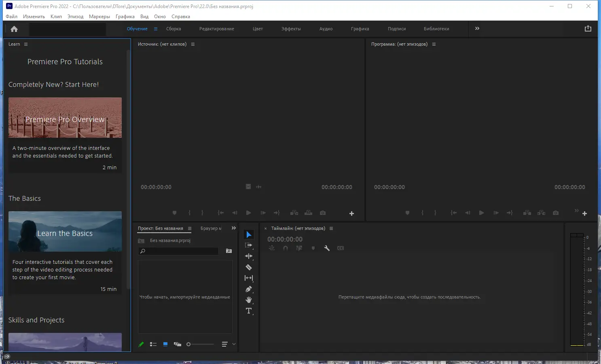Switch to the Цвет workspace tab
Viewport: 601px width, 364px height.
click(x=258, y=29)
